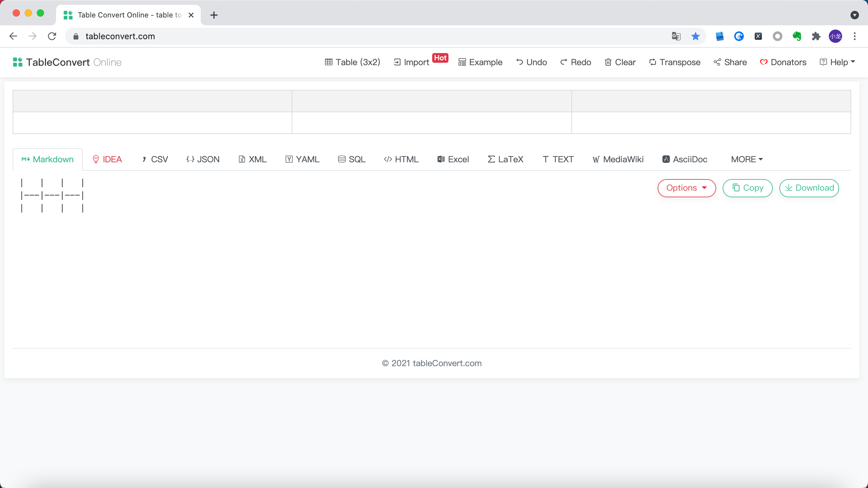The height and width of the screenshot is (488, 868).
Task: Expand the Help dropdown
Action: 837,62
